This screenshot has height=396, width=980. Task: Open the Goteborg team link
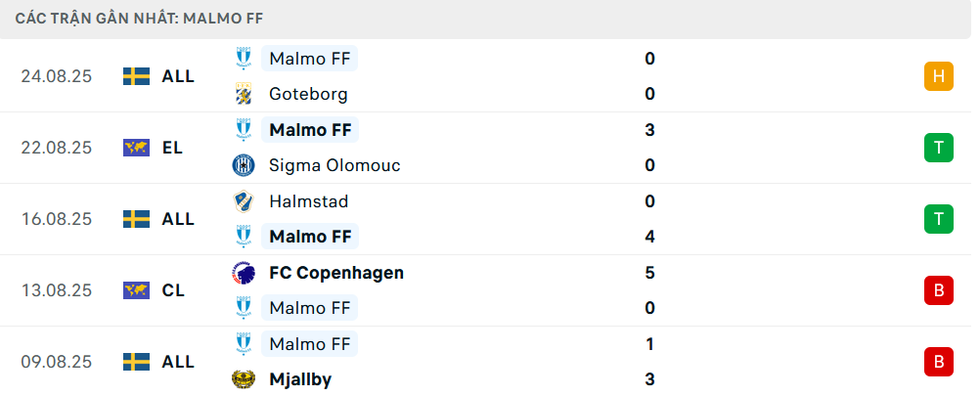tap(308, 95)
